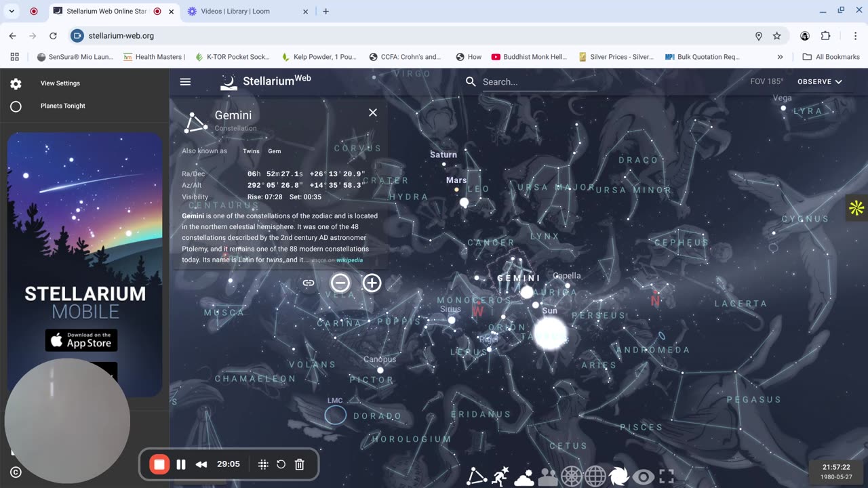Click address bar stellarium-web.org
This screenshot has height=488, width=868.
121,36
